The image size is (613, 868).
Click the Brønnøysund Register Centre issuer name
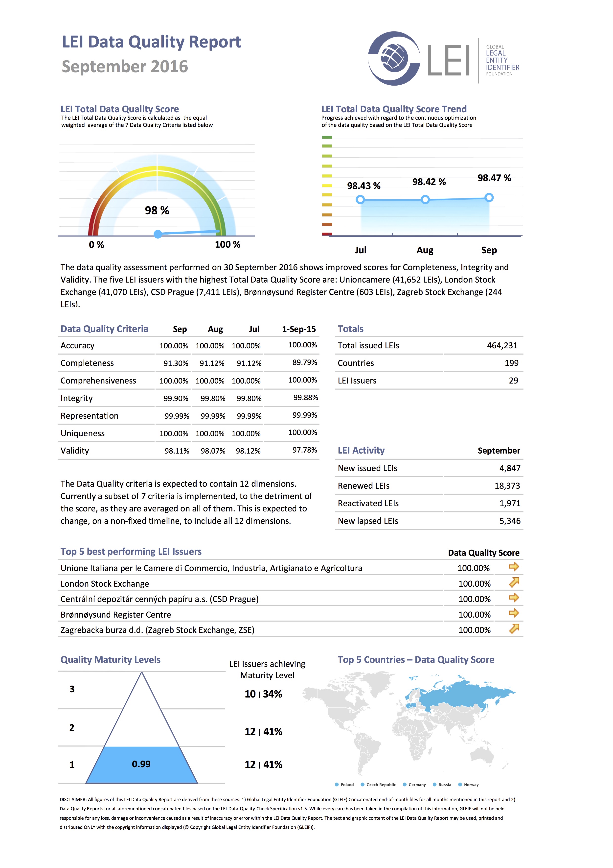[115, 615]
